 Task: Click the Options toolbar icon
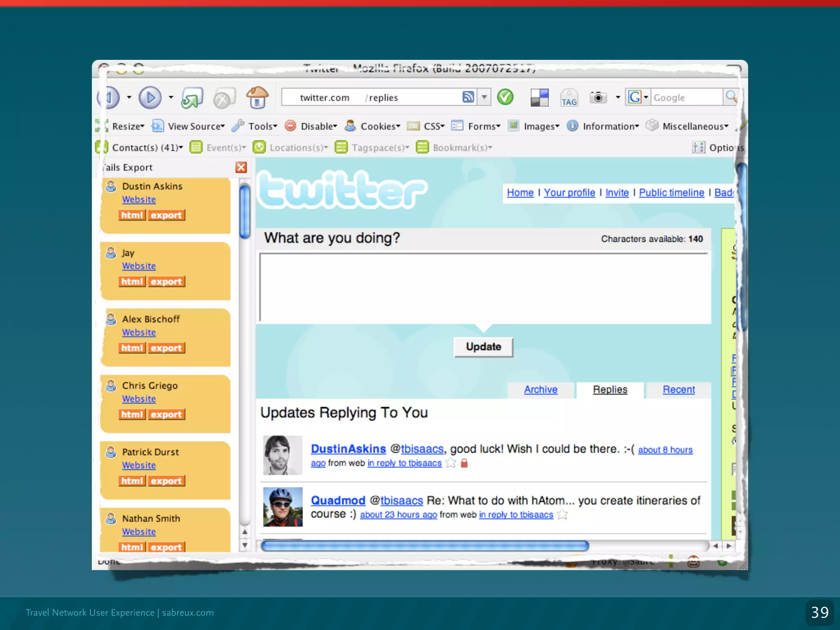click(698, 147)
